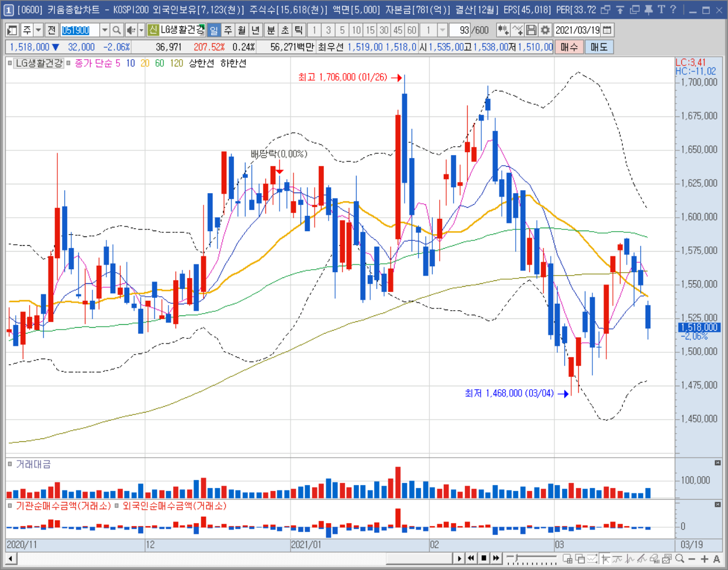Click the stop playback button
The width and height of the screenshot is (728, 570).
click(x=484, y=558)
